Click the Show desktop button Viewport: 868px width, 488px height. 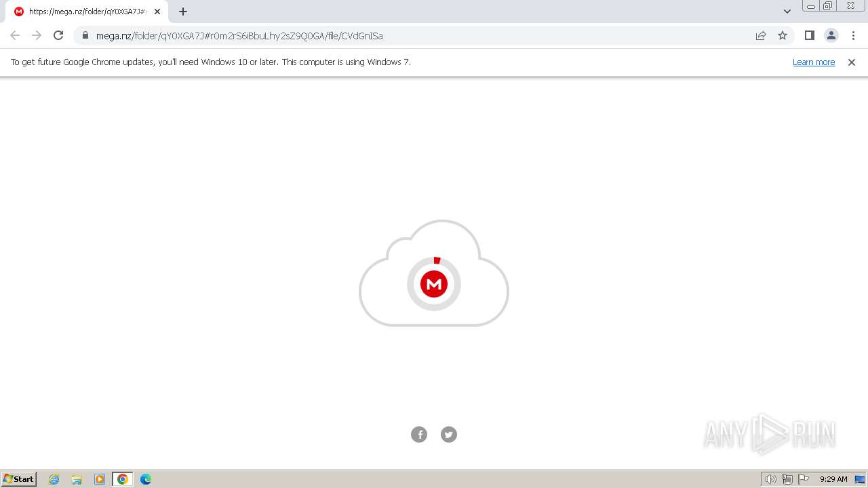click(x=861, y=479)
